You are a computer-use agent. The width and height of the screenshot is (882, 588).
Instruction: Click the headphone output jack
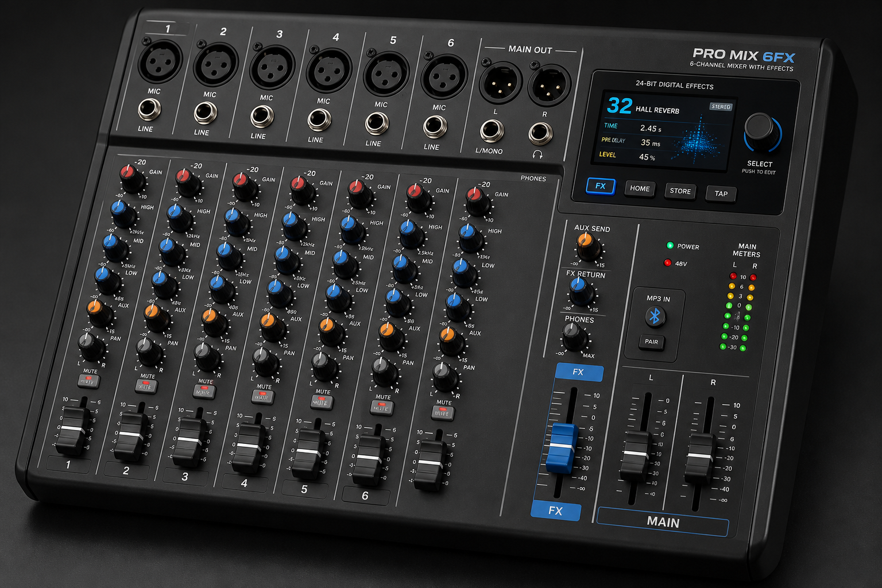coord(540,133)
